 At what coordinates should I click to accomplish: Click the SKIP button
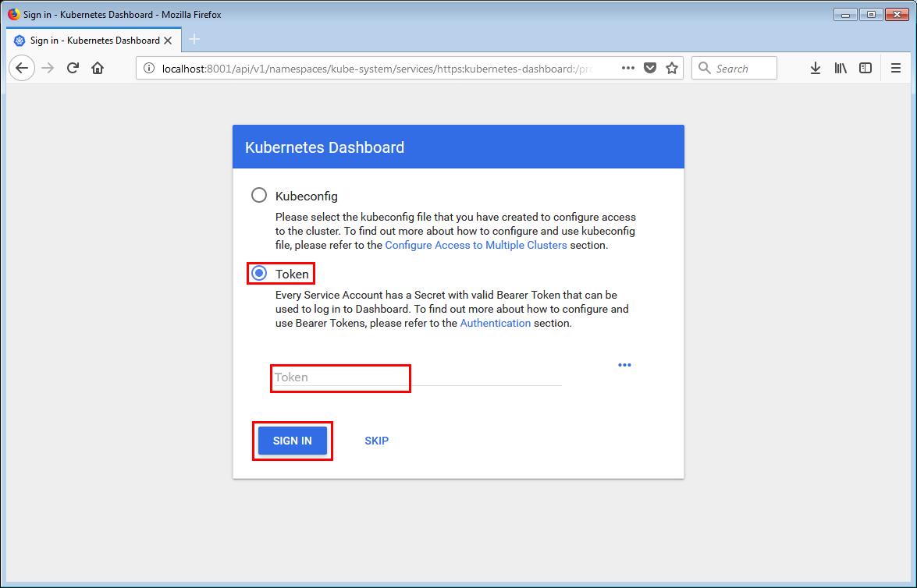(377, 441)
